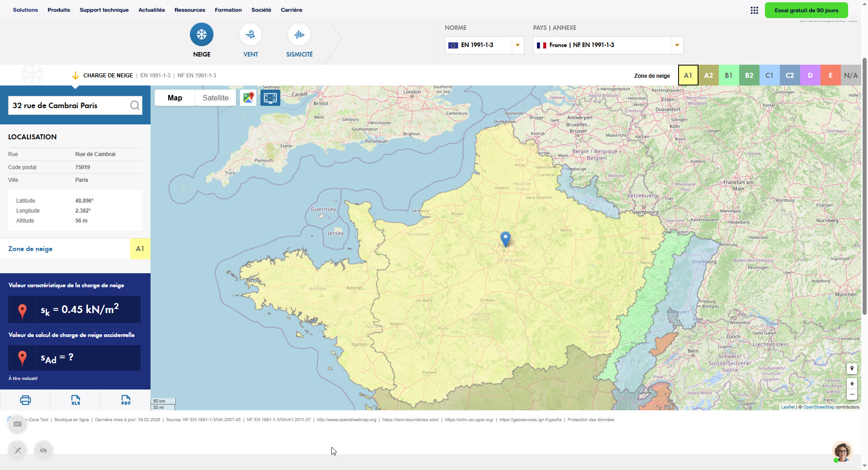
Task: Select the NEIGE snowflake mode icon
Action: pyautogui.click(x=202, y=34)
